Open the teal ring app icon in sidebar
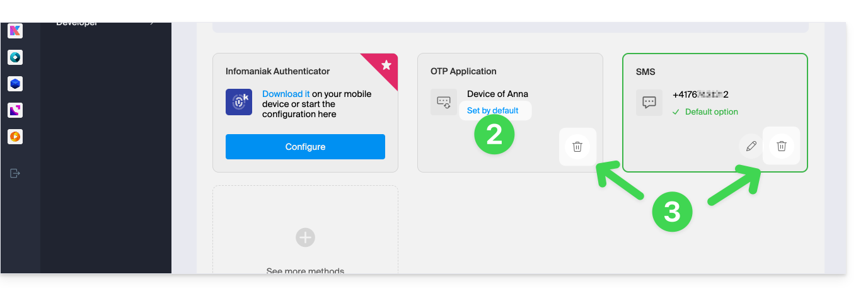Viewport: 868px width, 296px height. tap(15, 57)
